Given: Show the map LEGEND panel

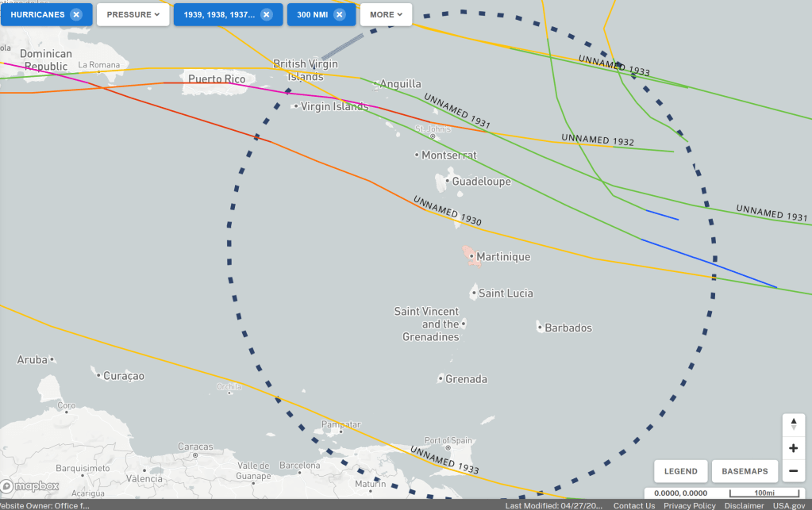Looking at the screenshot, I should point(680,471).
